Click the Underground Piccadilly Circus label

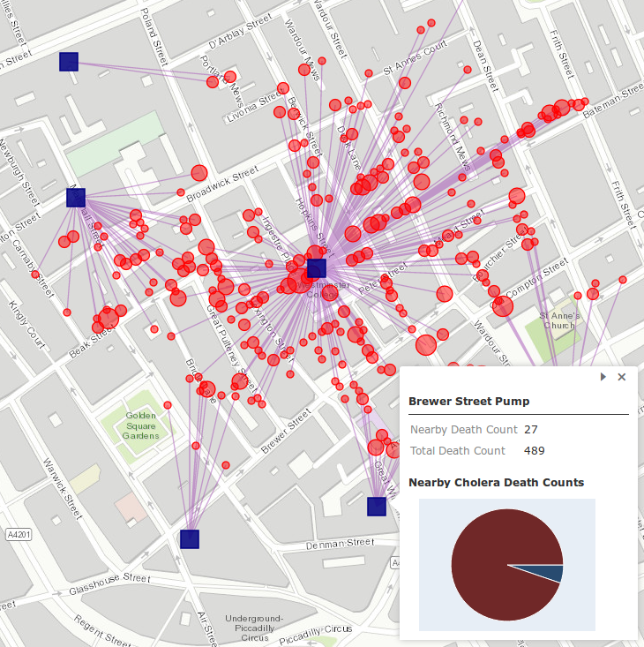(x=254, y=628)
